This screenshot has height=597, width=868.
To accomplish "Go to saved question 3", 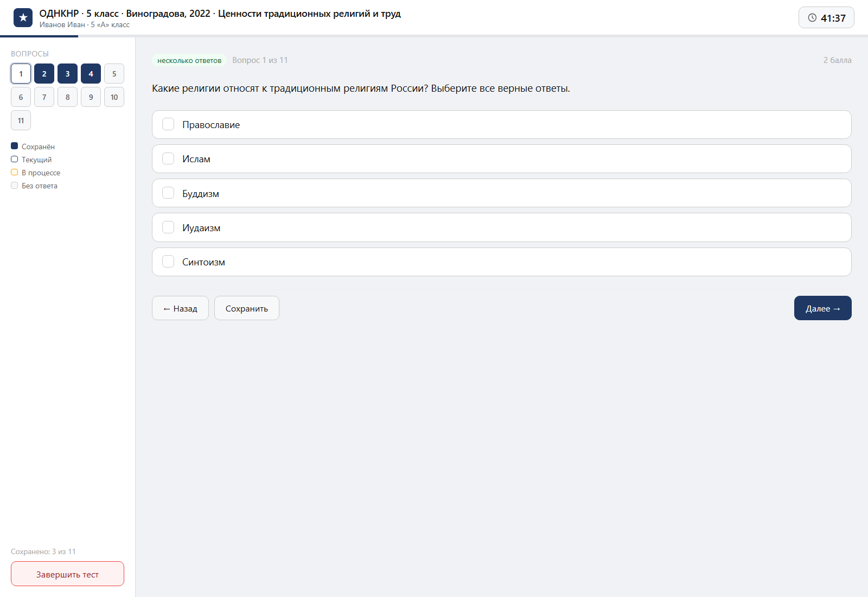I will (67, 74).
